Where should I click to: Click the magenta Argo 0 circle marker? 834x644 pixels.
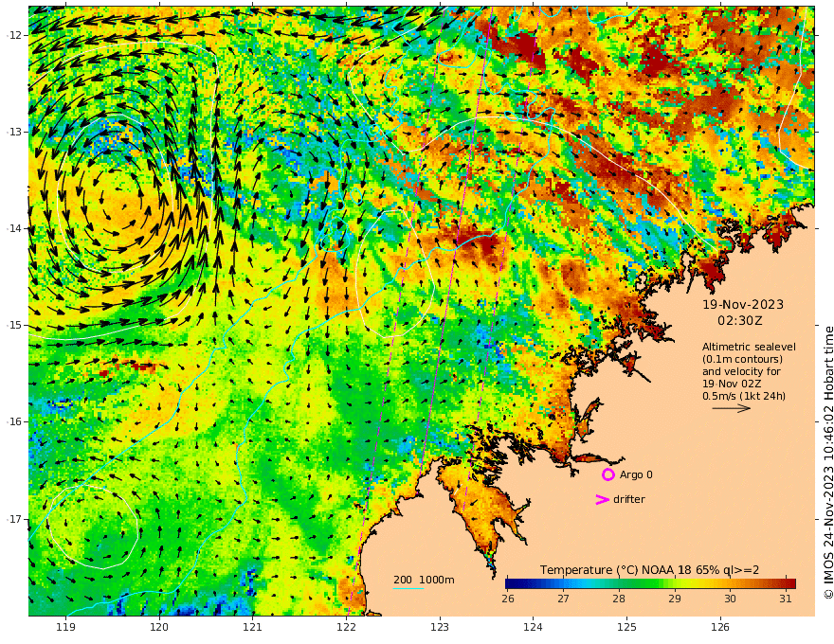607,474
